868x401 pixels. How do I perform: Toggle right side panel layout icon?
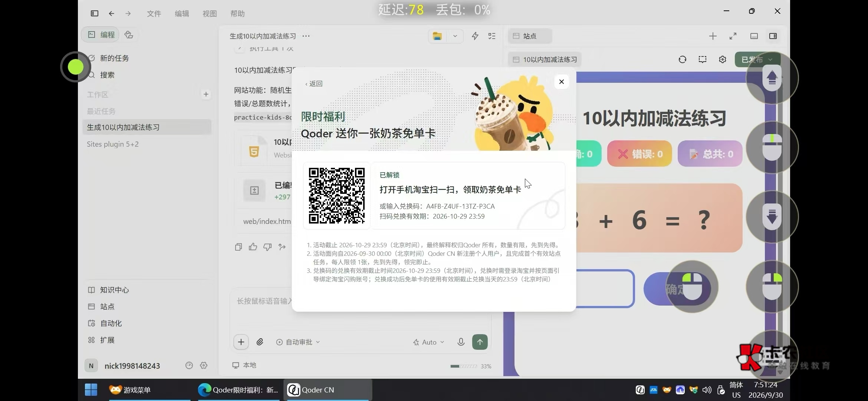point(773,36)
